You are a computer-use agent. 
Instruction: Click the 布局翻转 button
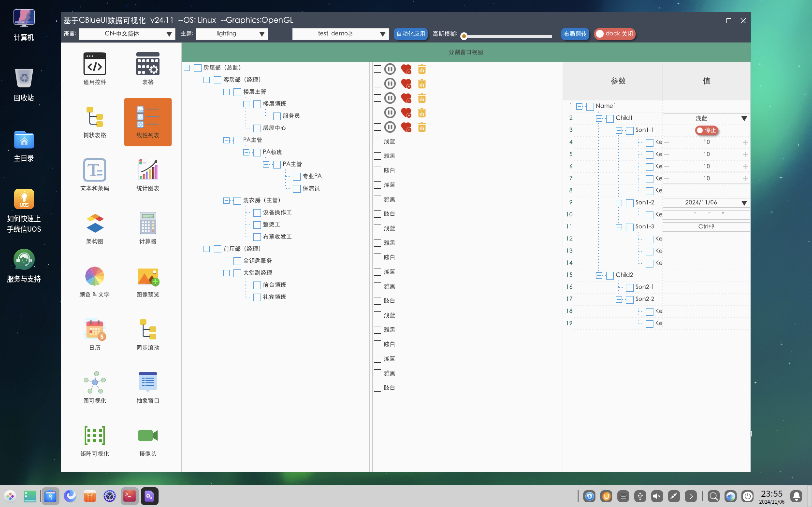[575, 34]
